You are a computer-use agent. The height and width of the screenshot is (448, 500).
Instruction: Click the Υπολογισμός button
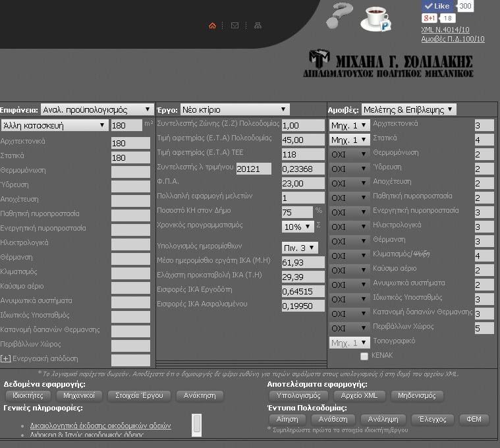298,396
